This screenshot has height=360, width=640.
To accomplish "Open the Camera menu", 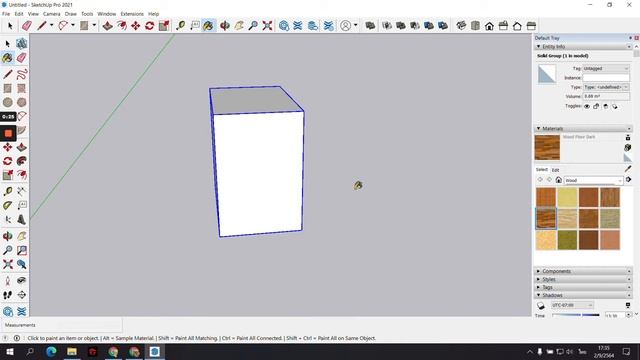I will click(51, 14).
